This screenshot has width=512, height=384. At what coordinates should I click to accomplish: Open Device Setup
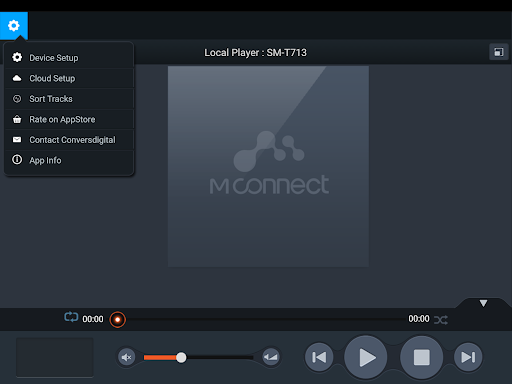(x=69, y=58)
